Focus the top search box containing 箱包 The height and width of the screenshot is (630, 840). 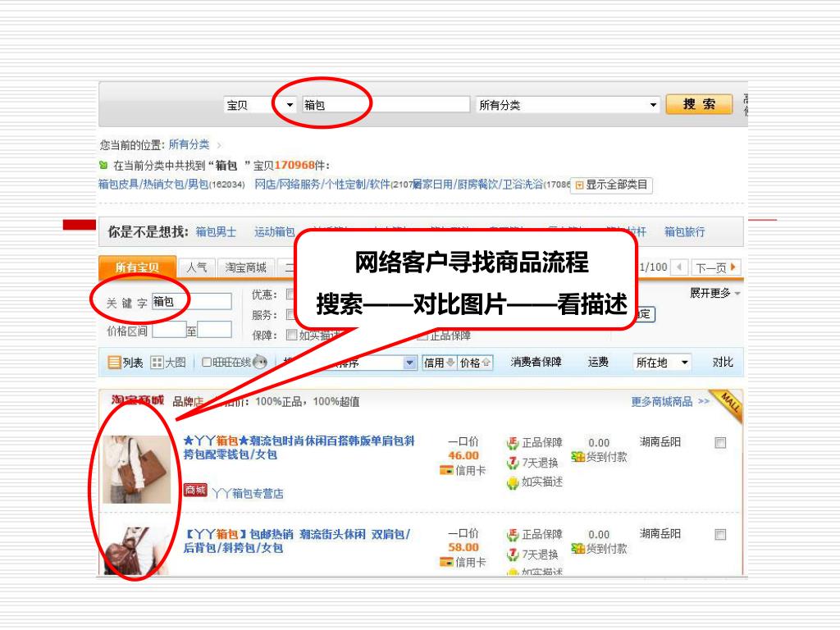(386, 104)
